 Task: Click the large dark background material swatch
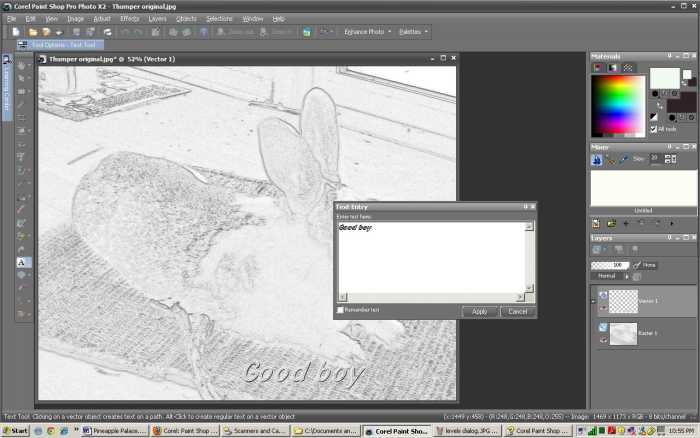[x=681, y=103]
